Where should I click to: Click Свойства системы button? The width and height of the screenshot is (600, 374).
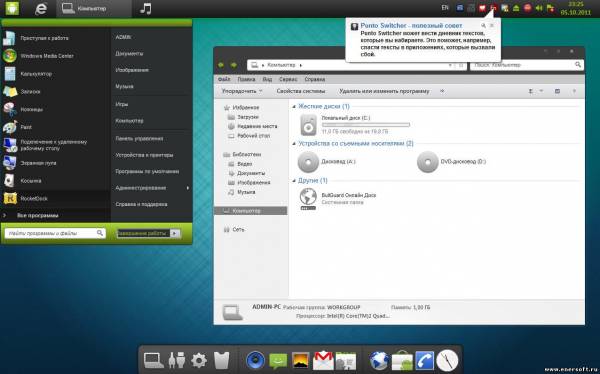(x=301, y=91)
